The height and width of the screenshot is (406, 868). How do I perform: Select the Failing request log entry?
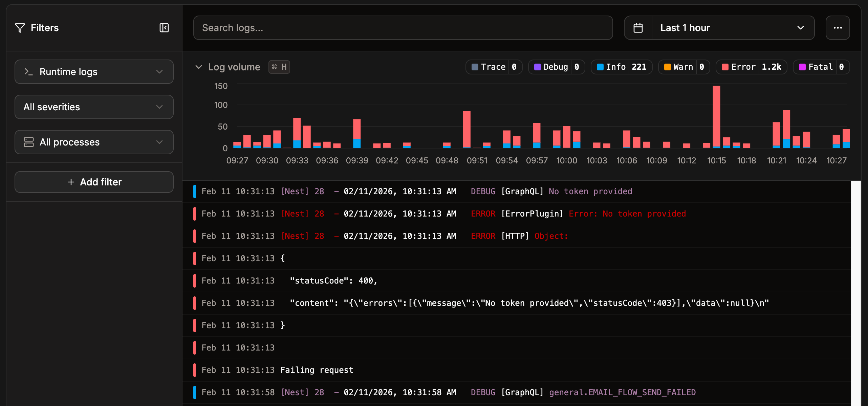pos(317,369)
